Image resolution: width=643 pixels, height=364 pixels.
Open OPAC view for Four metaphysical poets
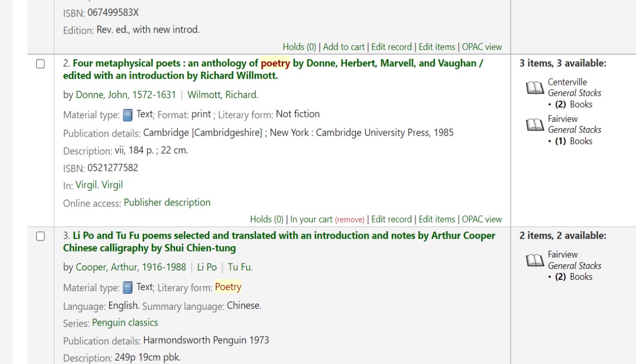pyautogui.click(x=482, y=219)
